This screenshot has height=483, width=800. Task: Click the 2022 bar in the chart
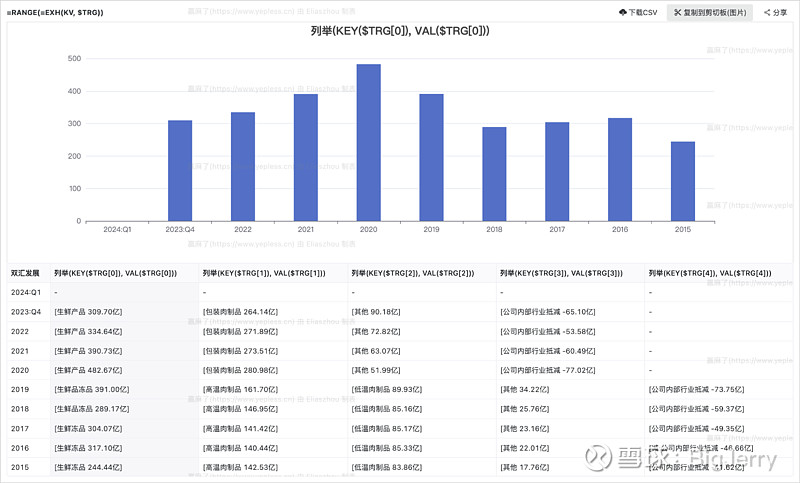pyautogui.click(x=243, y=167)
